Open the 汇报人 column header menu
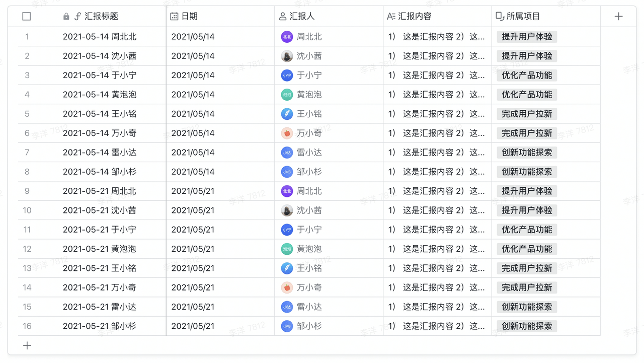Screen dimensions: 644x363 click(x=329, y=17)
